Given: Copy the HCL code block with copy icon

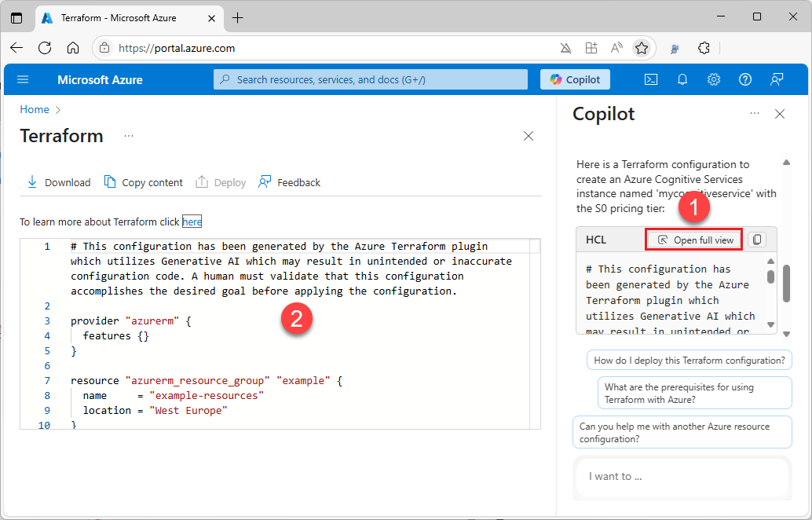Looking at the screenshot, I should point(756,240).
